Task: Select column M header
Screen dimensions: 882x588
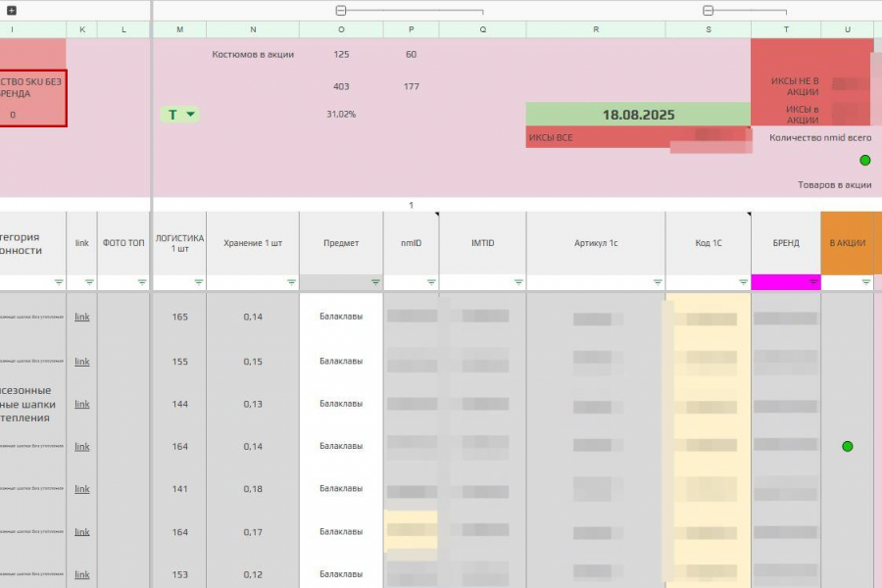Action: (x=179, y=29)
